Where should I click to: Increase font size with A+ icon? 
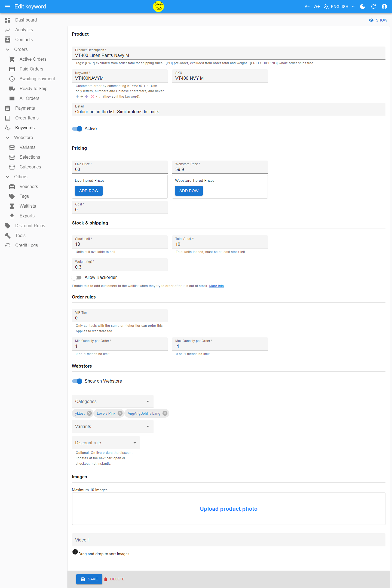click(317, 7)
